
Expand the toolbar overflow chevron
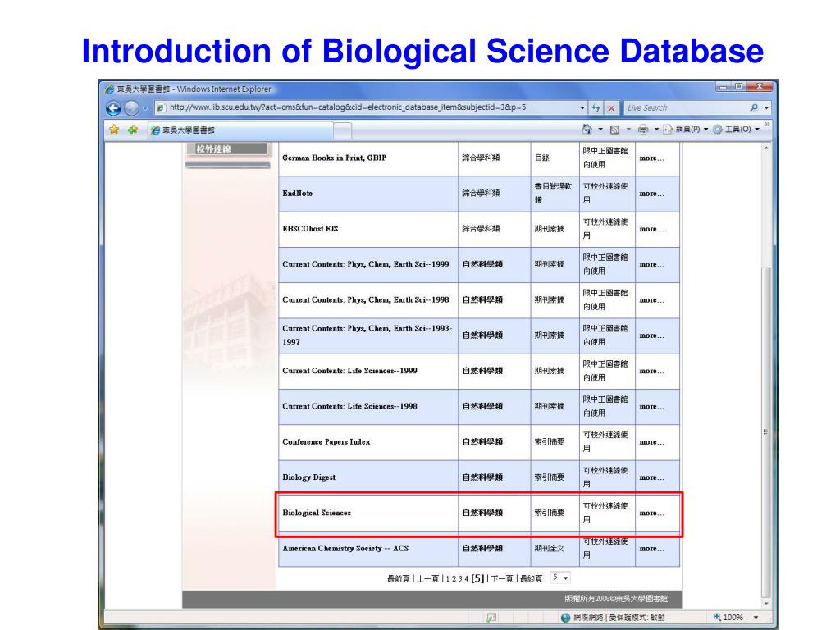[x=767, y=125]
